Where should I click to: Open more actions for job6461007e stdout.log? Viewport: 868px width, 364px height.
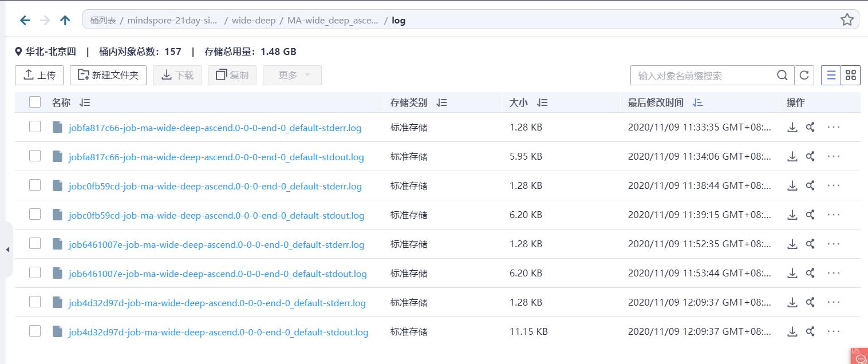point(834,274)
